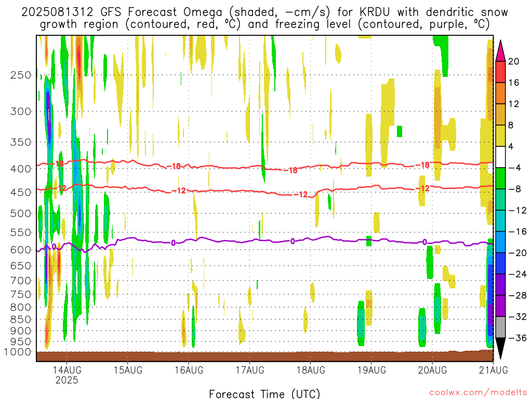Click the 16AUG date label
Screen dimensions: 532x399
pos(189,370)
